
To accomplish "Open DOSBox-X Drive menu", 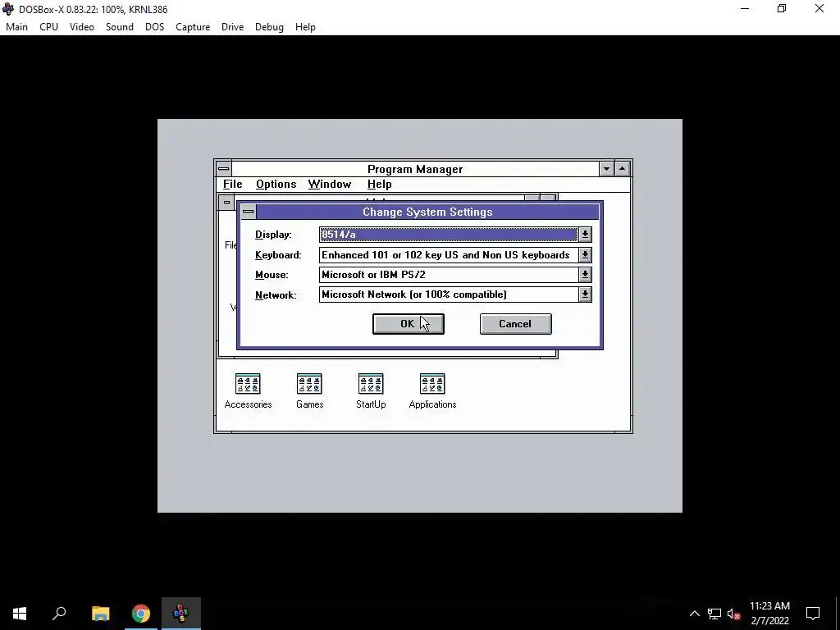I will point(232,27).
